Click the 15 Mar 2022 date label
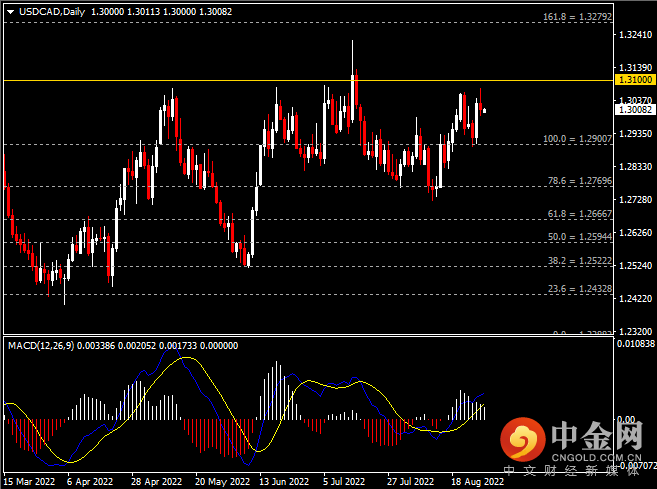 click(x=31, y=479)
